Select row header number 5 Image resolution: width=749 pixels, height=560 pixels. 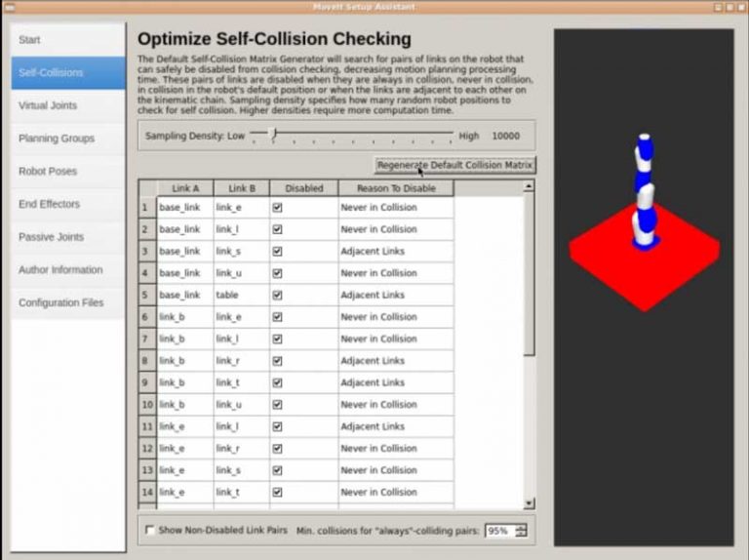pos(147,296)
